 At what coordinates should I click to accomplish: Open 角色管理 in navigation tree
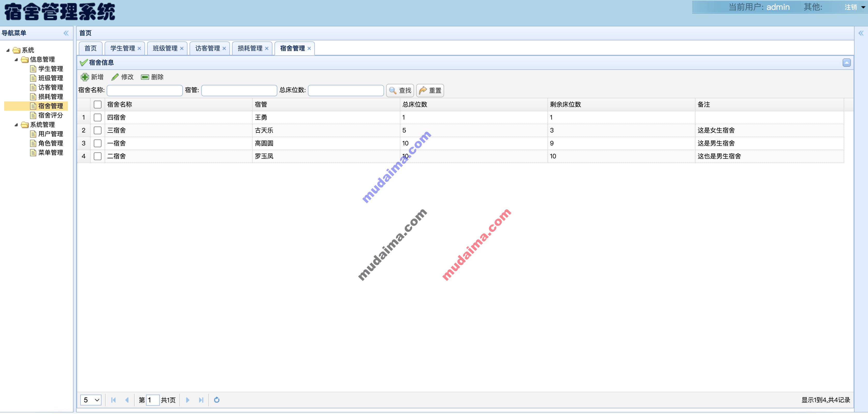click(x=50, y=143)
